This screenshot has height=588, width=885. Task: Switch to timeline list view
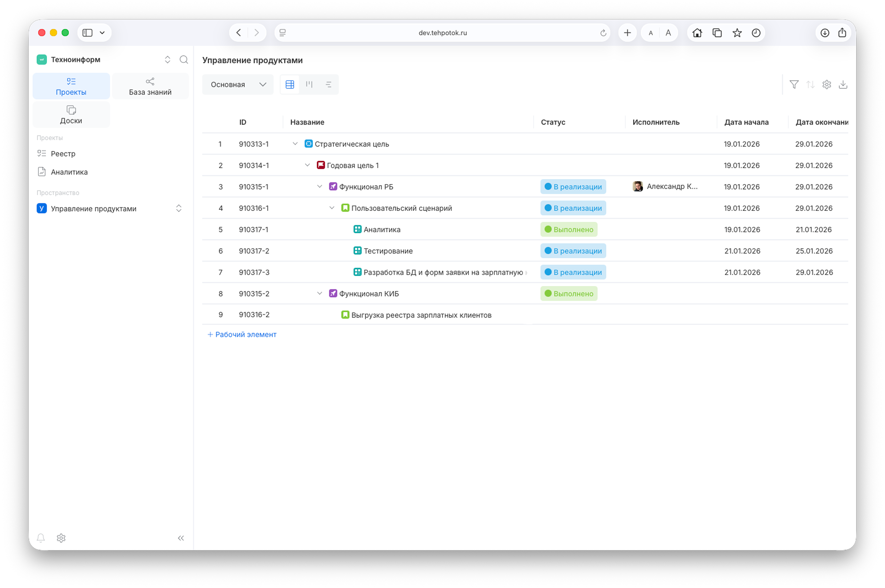tap(329, 84)
